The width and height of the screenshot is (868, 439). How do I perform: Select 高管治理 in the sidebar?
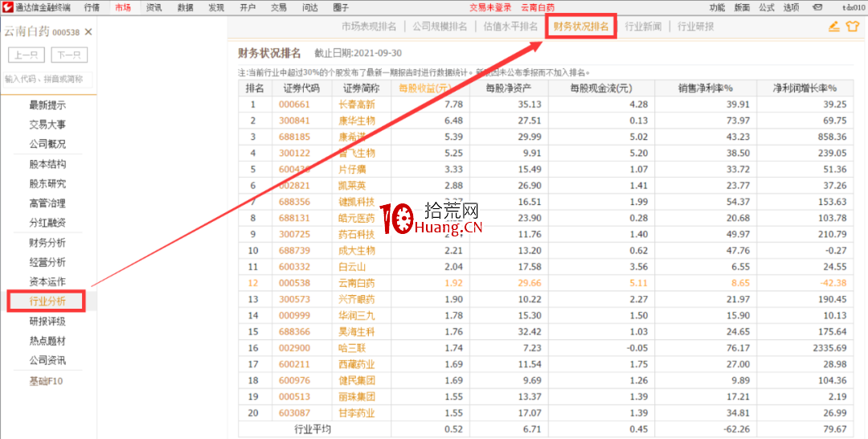point(47,203)
